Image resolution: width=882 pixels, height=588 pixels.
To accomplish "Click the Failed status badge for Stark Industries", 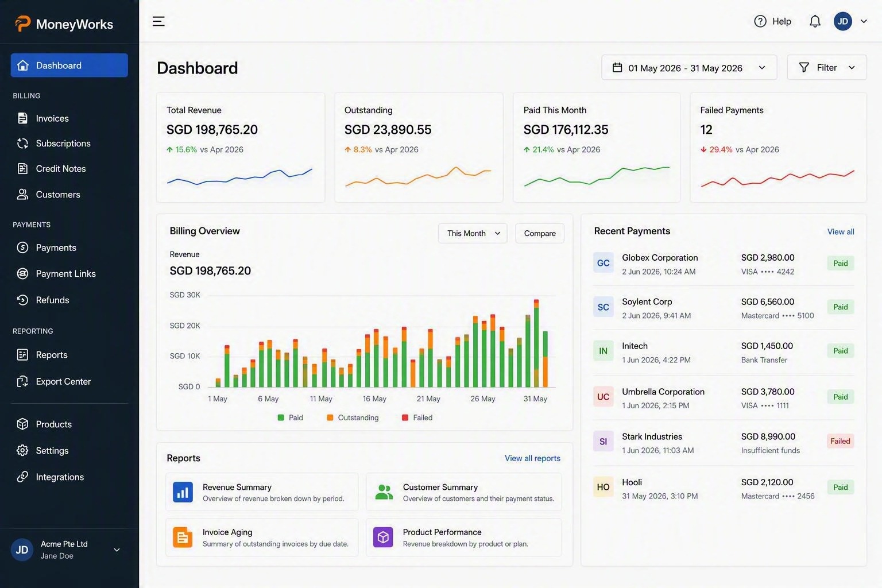I will (x=840, y=441).
